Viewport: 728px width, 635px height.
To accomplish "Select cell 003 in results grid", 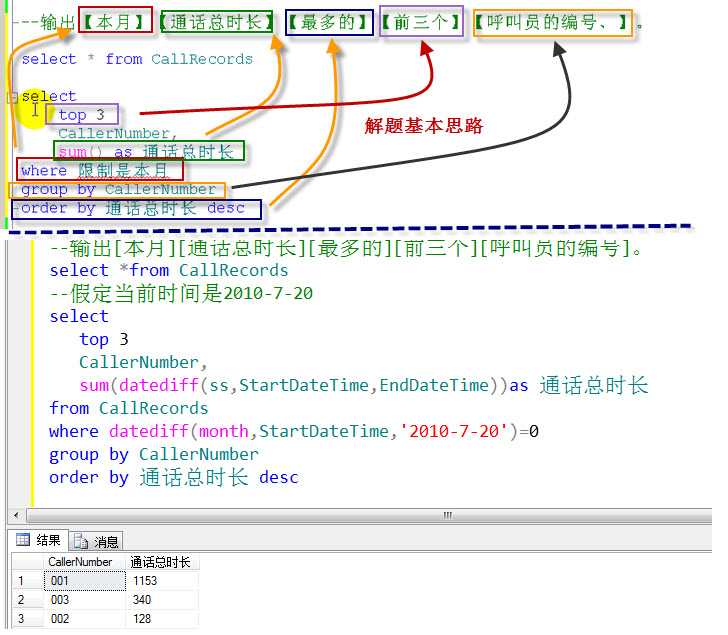I will (84, 600).
